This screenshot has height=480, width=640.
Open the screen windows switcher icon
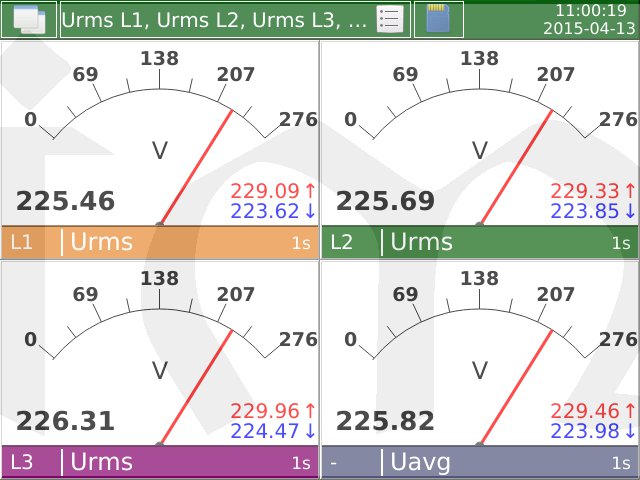point(29,19)
